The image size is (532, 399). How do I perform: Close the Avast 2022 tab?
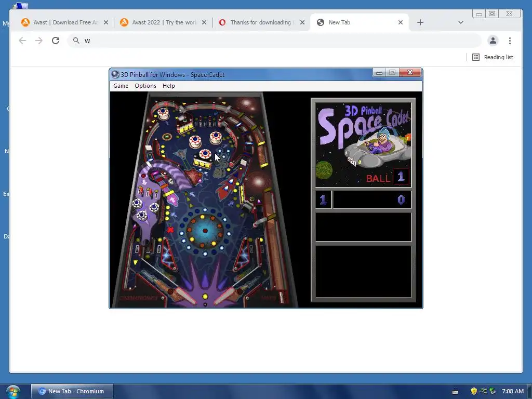pyautogui.click(x=204, y=22)
